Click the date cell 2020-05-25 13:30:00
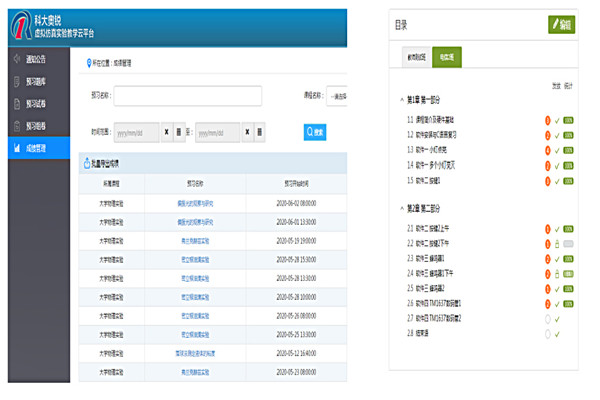The height and width of the screenshot is (400, 600). point(297,335)
